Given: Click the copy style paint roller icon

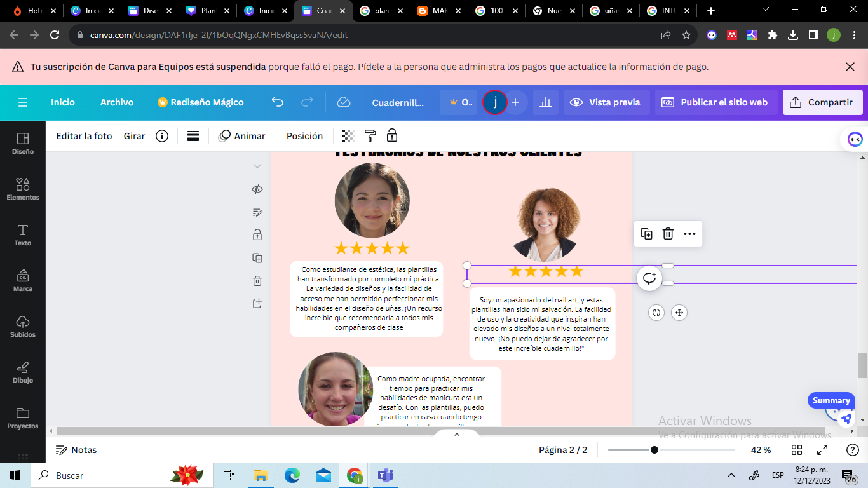Looking at the screenshot, I should pos(370,136).
